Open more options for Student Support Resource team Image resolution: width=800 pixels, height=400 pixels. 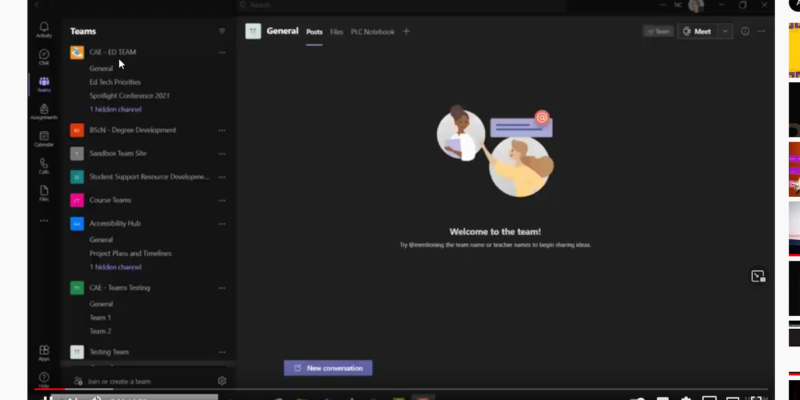tap(222, 177)
